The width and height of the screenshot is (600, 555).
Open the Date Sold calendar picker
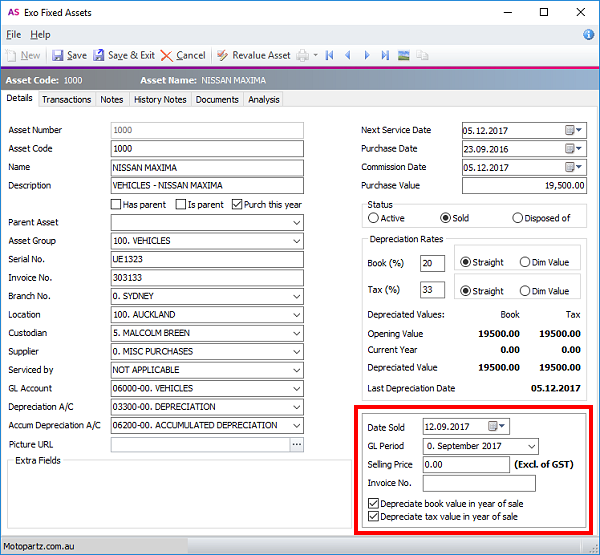[x=495, y=427]
